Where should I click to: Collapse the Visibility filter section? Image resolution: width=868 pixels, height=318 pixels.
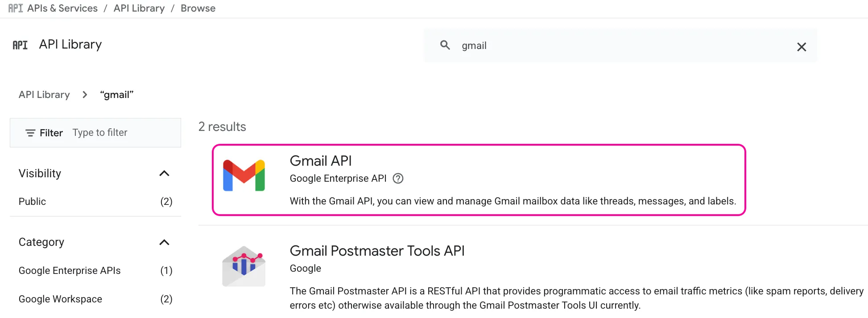[x=164, y=173]
